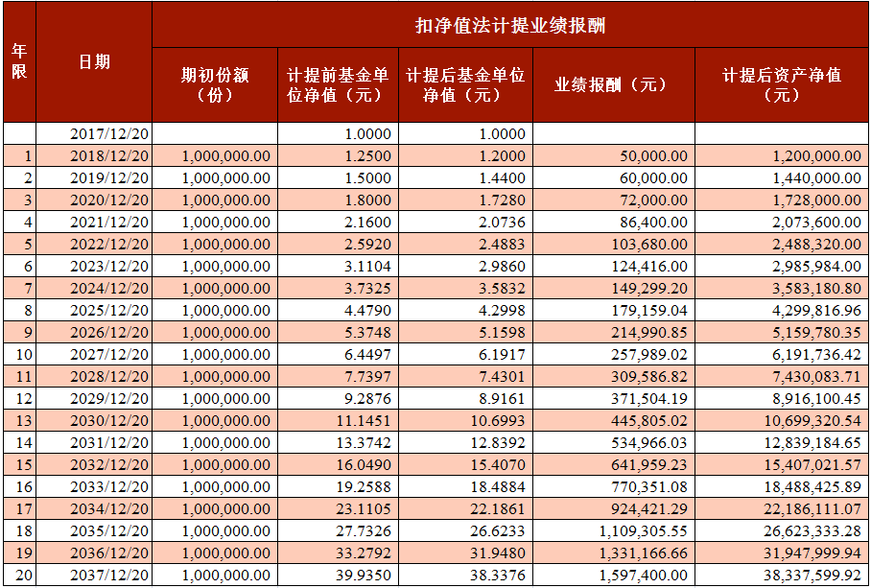
Task: Click the 年限 column header
Action: [x=19, y=62]
